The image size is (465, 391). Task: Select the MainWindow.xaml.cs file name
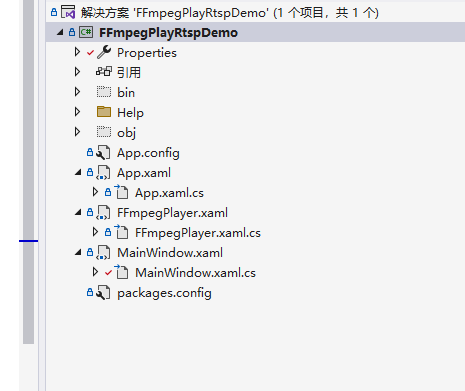tap(195, 273)
